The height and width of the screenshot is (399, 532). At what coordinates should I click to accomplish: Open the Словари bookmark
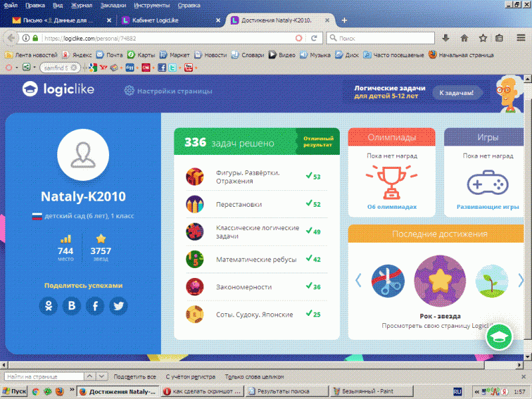click(247, 55)
